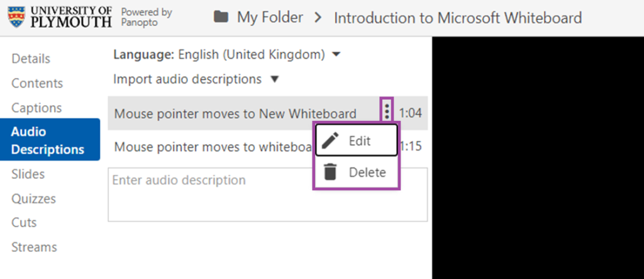Open the Cuts tab
644x279 pixels.
[x=24, y=222]
